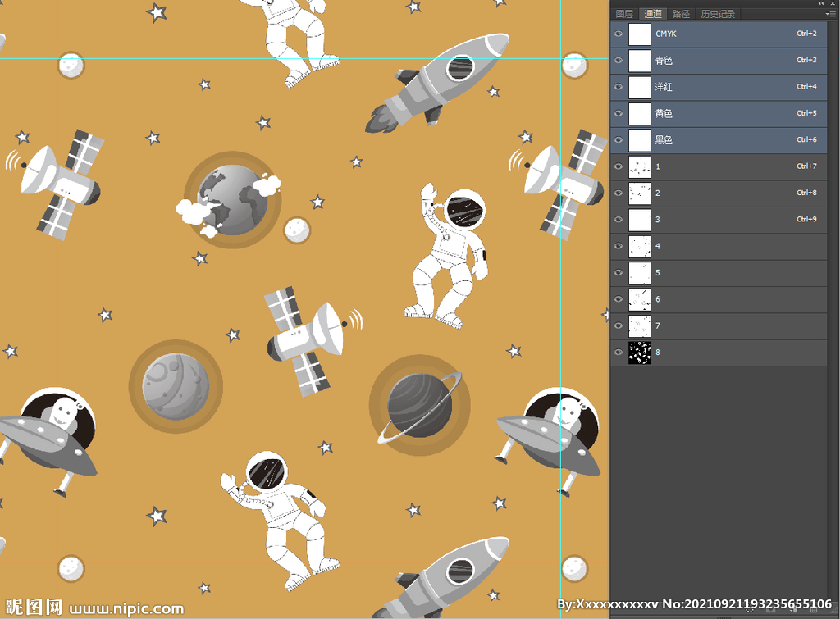Hide the CMYK composite channel
The width and height of the screenshot is (840, 619).
(619, 34)
